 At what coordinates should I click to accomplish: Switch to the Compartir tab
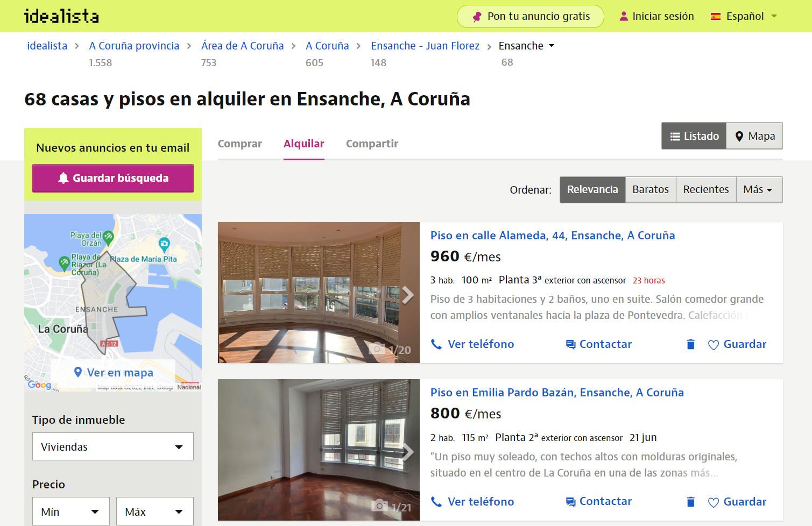pos(372,144)
